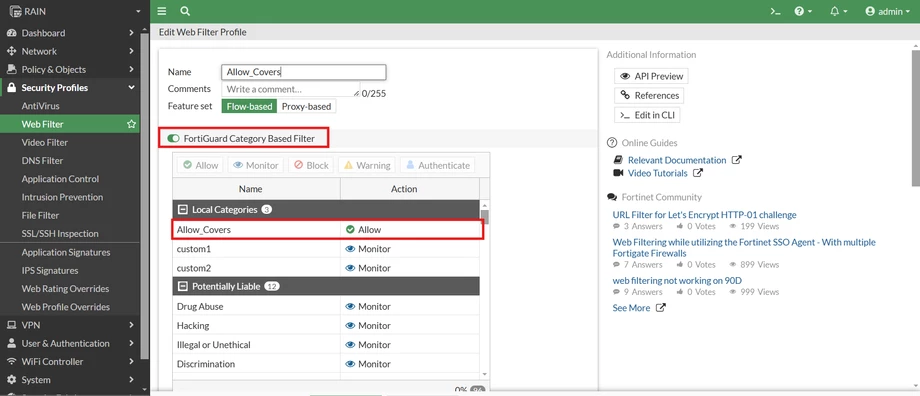Open Fortinet SSO Agent web filtering article
This screenshot has height=396, width=920.
744,248
